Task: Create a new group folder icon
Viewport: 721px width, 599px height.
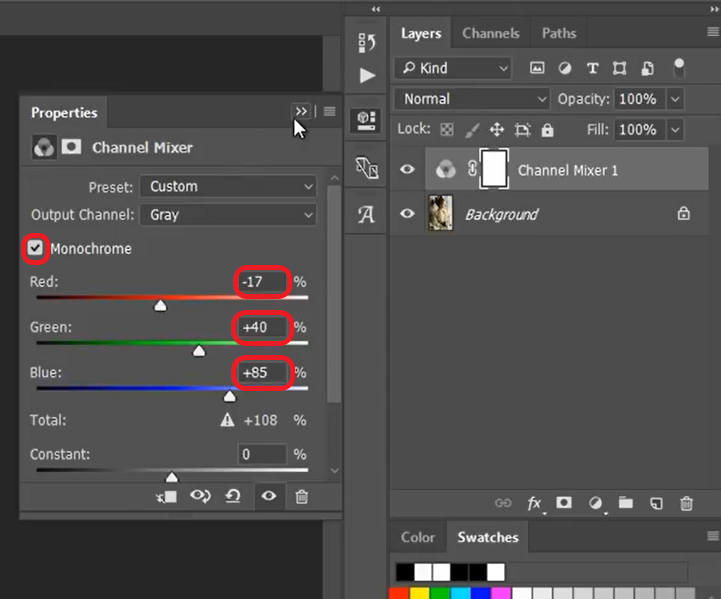Action: (x=625, y=502)
